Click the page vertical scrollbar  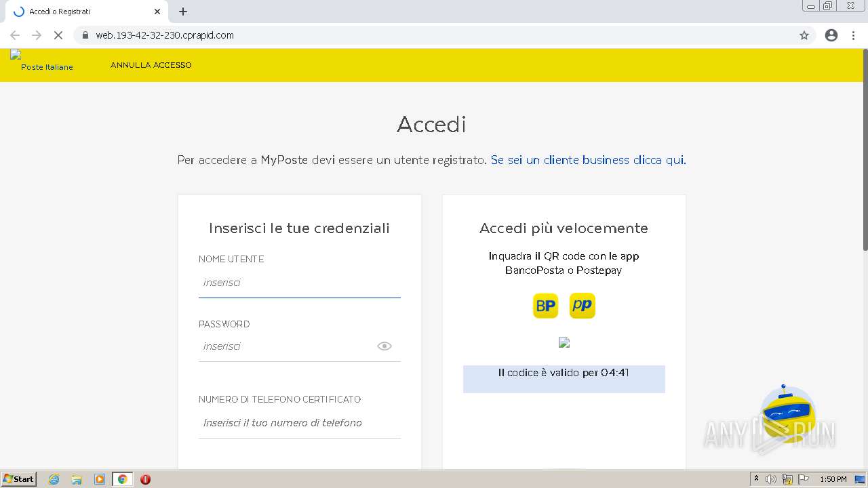tap(864, 149)
